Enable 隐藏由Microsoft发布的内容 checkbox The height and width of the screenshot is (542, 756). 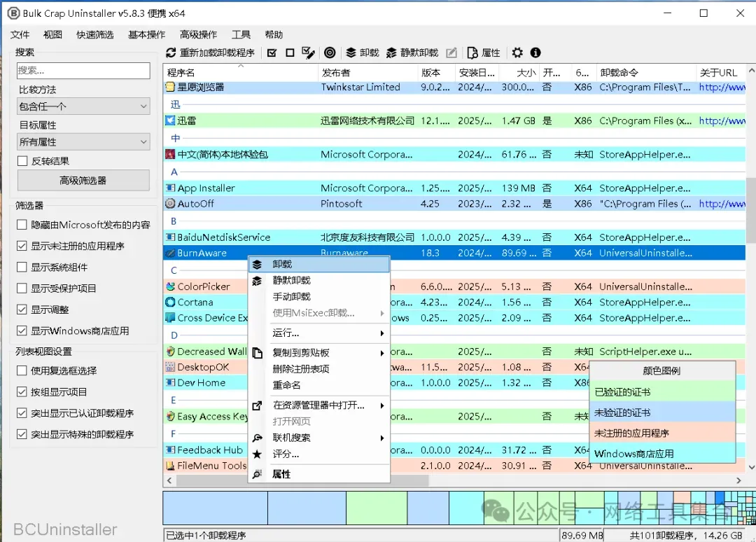[x=22, y=225]
